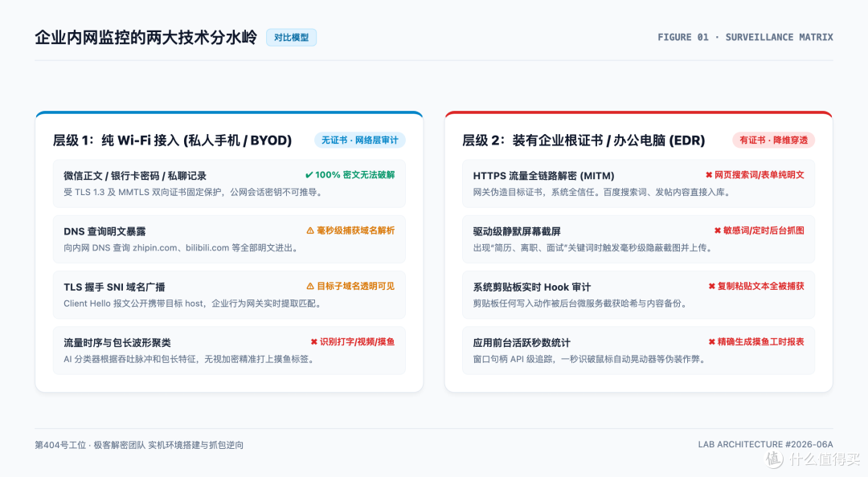
Task: Click description starting AI 分类器根据吞吐脉冲
Action: [190, 360]
